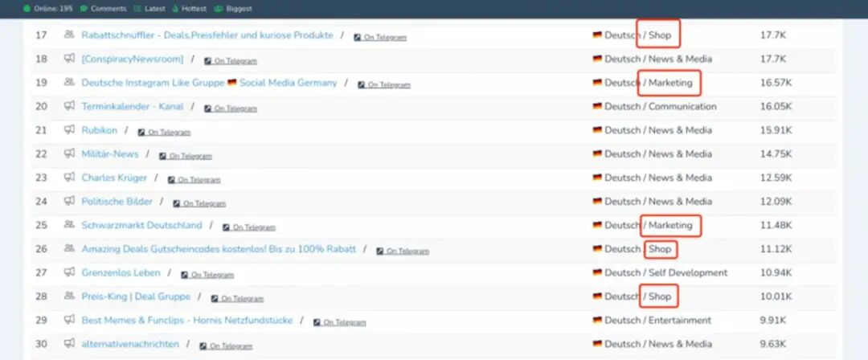The width and height of the screenshot is (868, 360).
Task: Click rank number 24
Action: click(x=42, y=202)
